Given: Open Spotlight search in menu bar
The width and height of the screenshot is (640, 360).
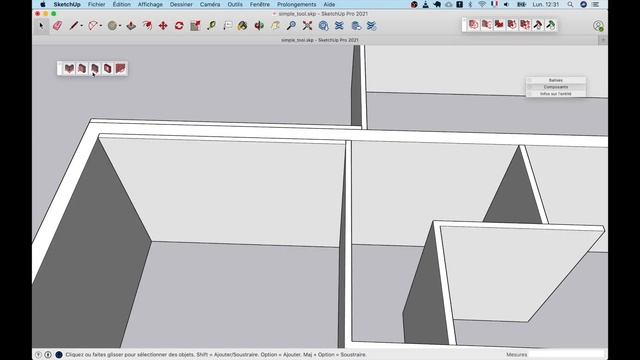Looking at the screenshot, I should tap(570, 4).
